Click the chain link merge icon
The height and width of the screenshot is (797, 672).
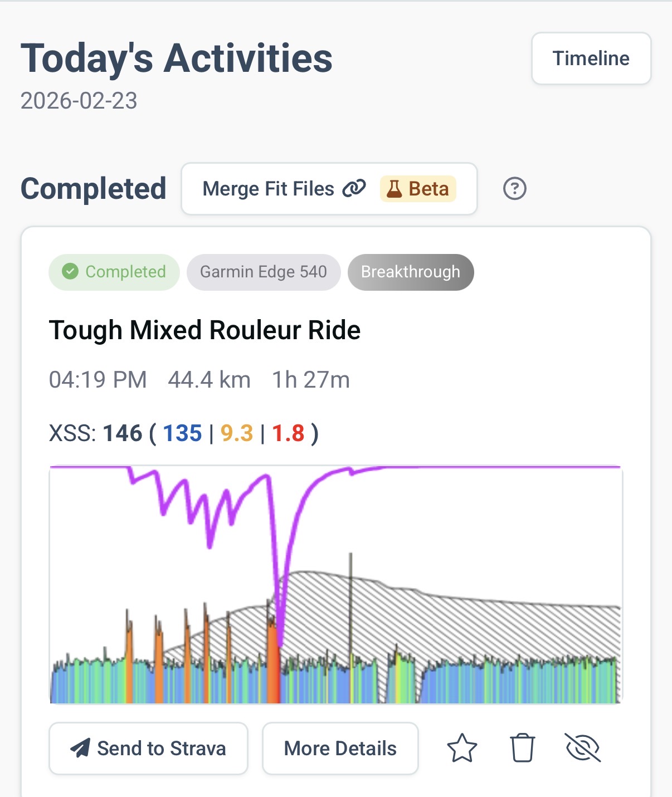click(354, 189)
